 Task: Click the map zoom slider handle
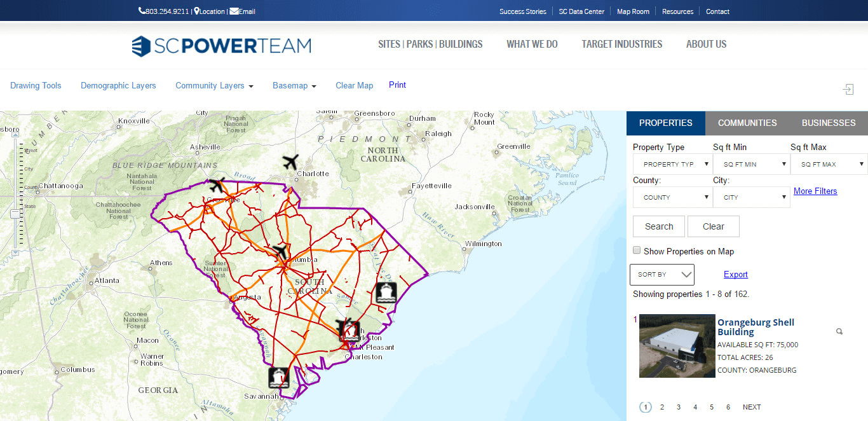coord(15,214)
